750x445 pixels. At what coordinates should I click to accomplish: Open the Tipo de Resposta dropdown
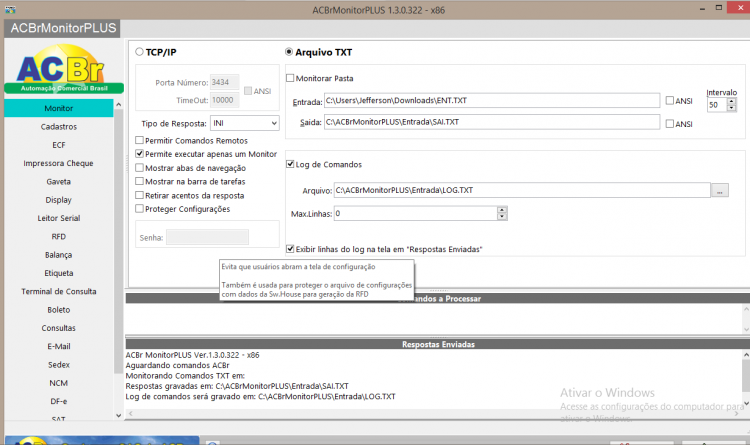(x=274, y=123)
